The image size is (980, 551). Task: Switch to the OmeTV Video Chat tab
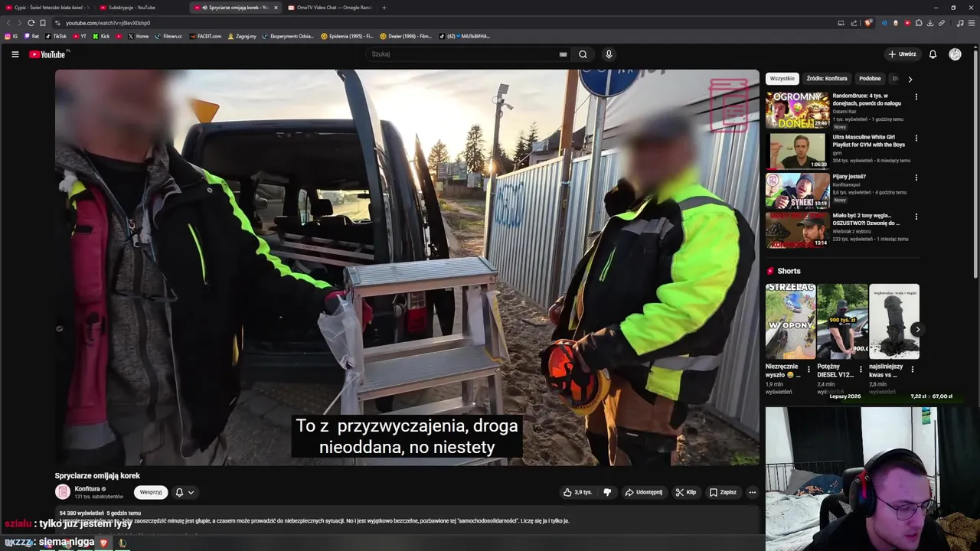[x=329, y=8]
